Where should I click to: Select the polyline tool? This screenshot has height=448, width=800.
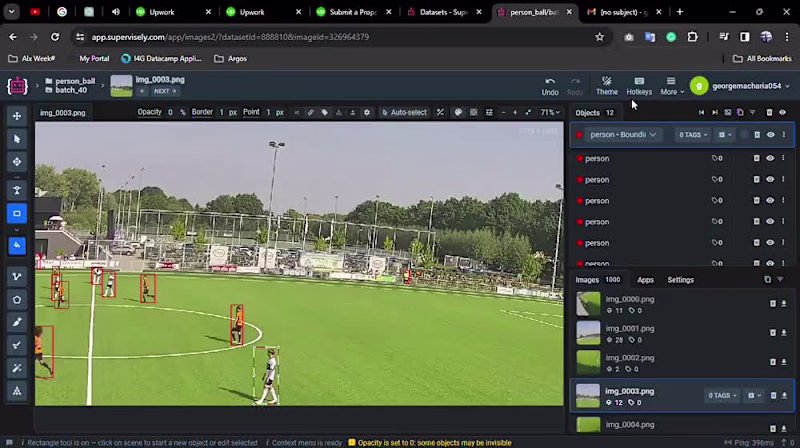tap(17, 277)
